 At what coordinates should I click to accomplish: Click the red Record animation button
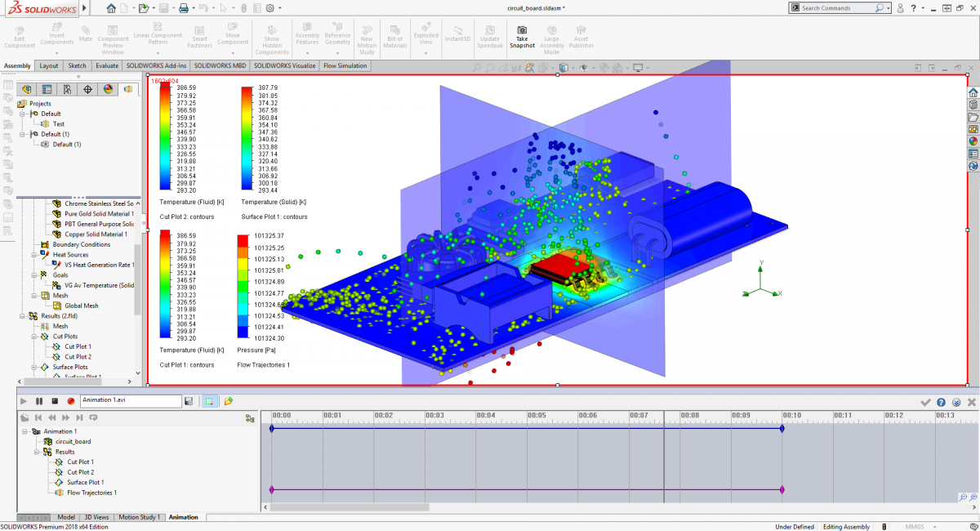[x=71, y=401]
